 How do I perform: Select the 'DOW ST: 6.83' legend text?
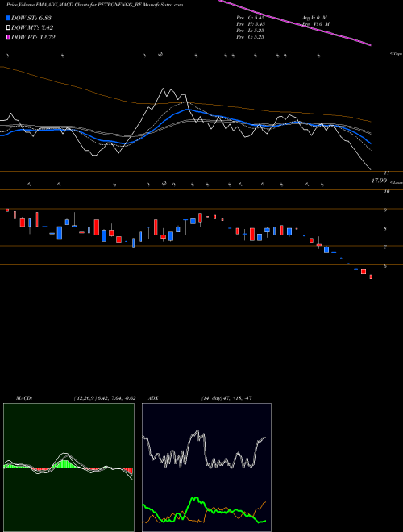pos(31,18)
